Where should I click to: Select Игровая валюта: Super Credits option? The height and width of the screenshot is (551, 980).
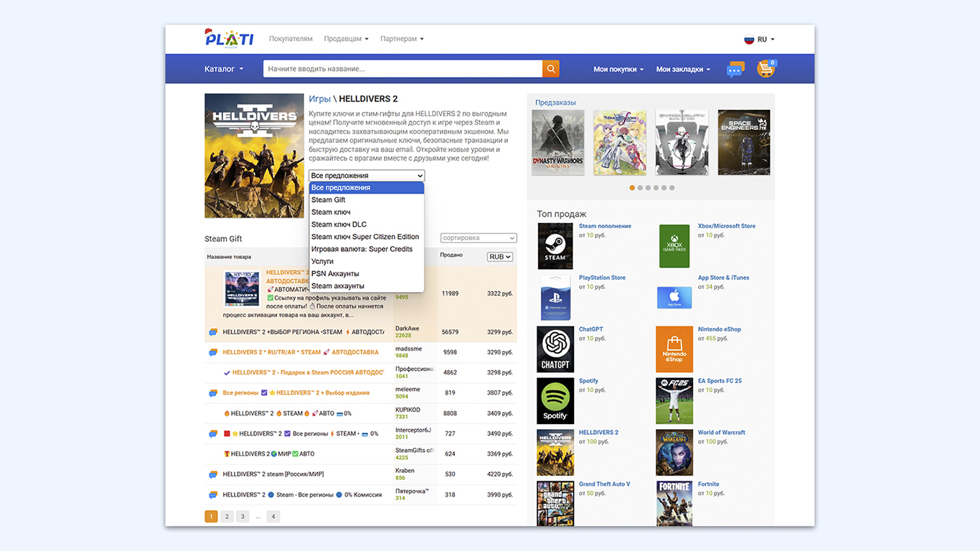367,249
